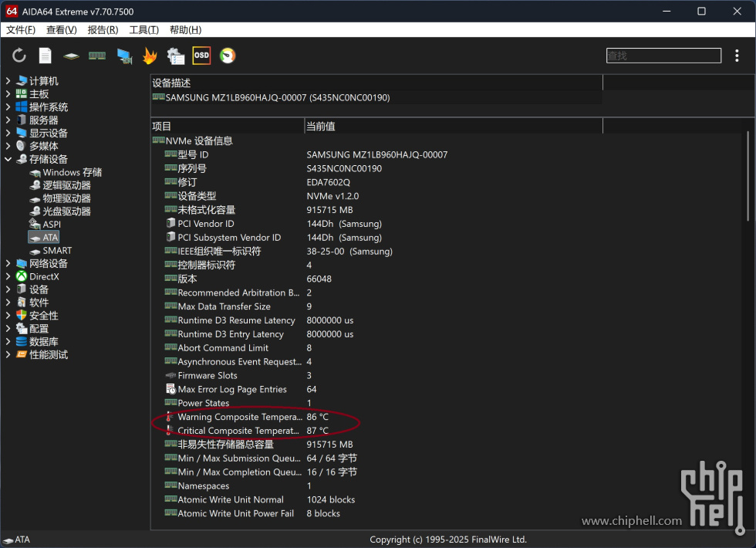
Task: Click the Warning Composite Temperature row
Action: 376,417
